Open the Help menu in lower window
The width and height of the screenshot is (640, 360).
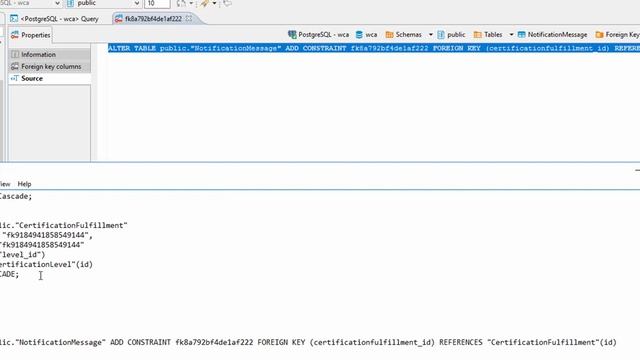(x=24, y=184)
